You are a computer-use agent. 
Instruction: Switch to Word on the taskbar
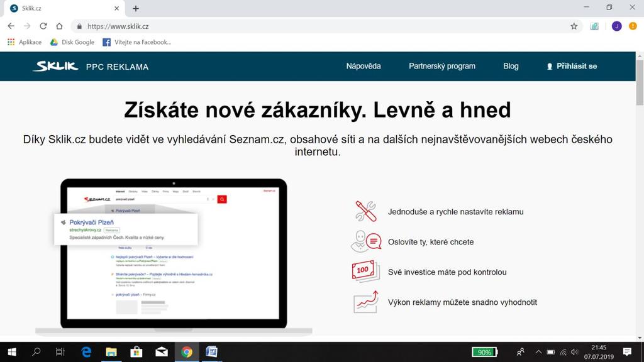click(x=211, y=352)
